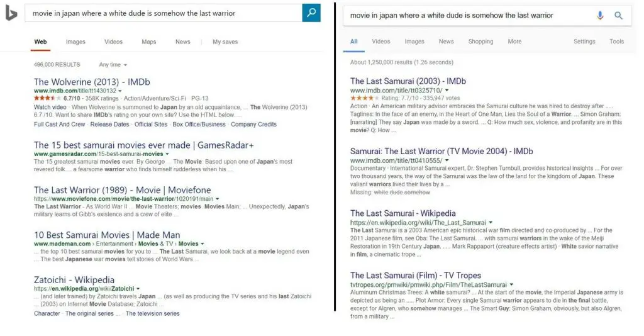
Task: Open Google search Settings
Action: 584,42
